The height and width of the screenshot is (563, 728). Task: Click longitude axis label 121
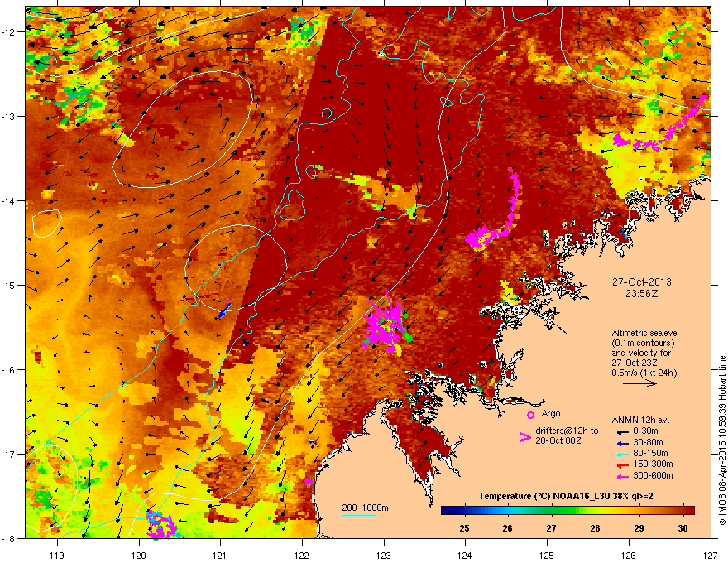pyautogui.click(x=220, y=555)
